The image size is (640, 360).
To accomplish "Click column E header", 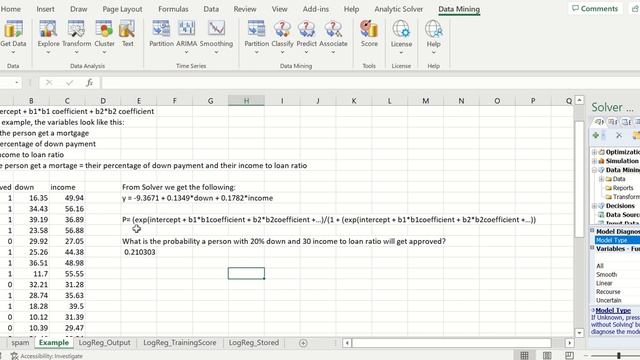I will (139, 101).
